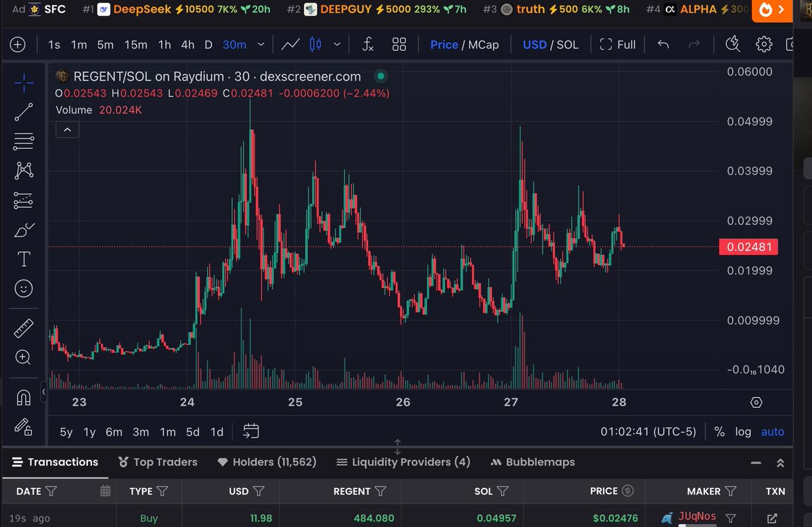Screen dimensions: 812x527
Task: Collapse the transactions panel chevrons
Action: [780, 463]
